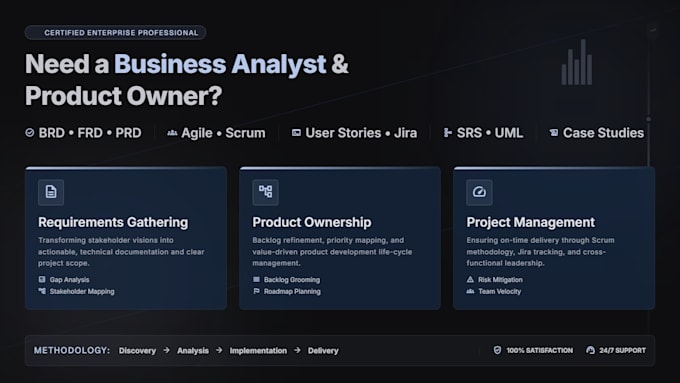Image resolution: width=680 pixels, height=383 pixels.
Task: Click the Roadmap Planning text
Action: 292,291
